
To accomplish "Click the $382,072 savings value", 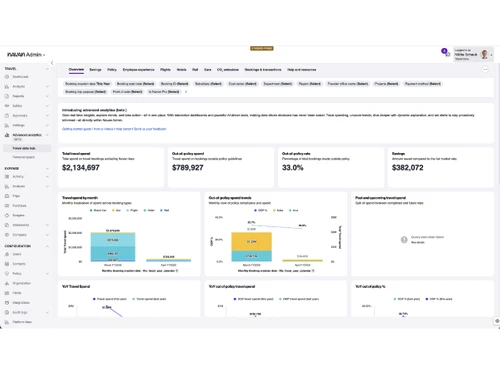I will pos(408,168).
